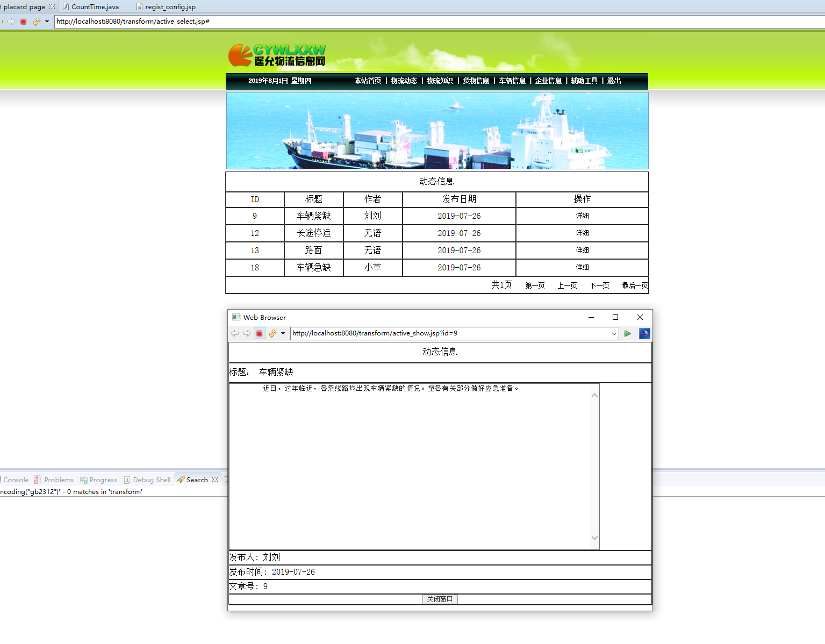
Task: Open 详细 for the 车辆急缺 row
Action: [582, 267]
